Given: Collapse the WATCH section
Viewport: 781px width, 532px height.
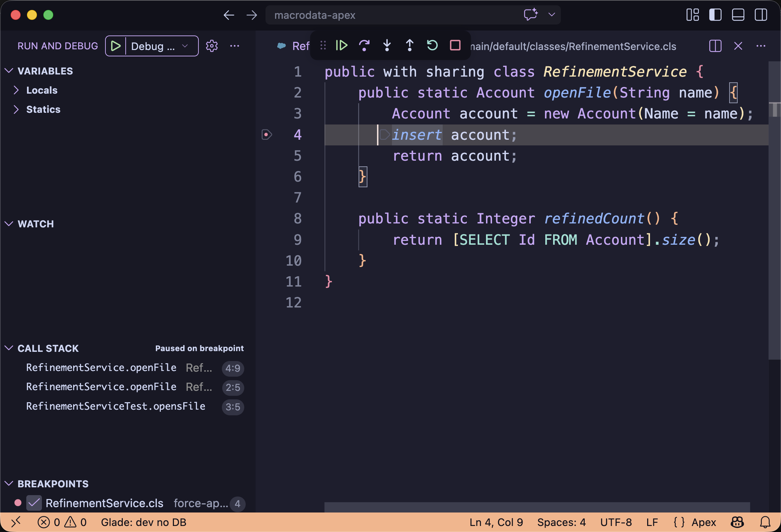Looking at the screenshot, I should [x=9, y=224].
